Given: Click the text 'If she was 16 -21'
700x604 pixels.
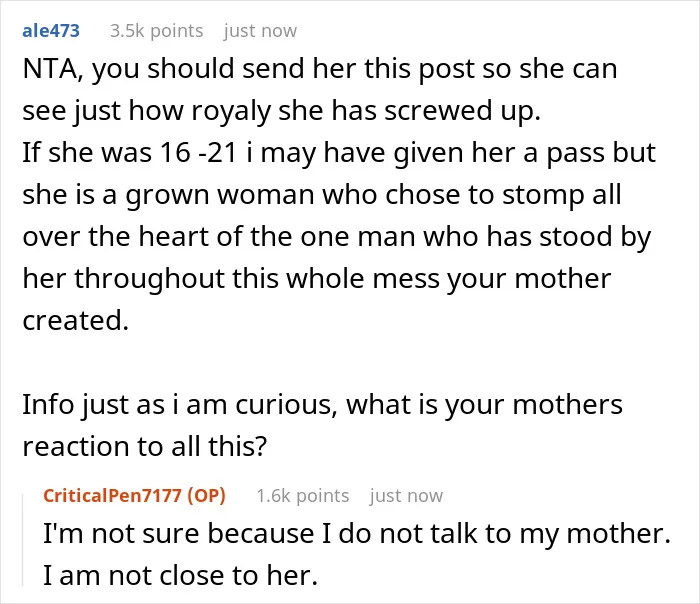Looking at the screenshot, I should point(130,153).
